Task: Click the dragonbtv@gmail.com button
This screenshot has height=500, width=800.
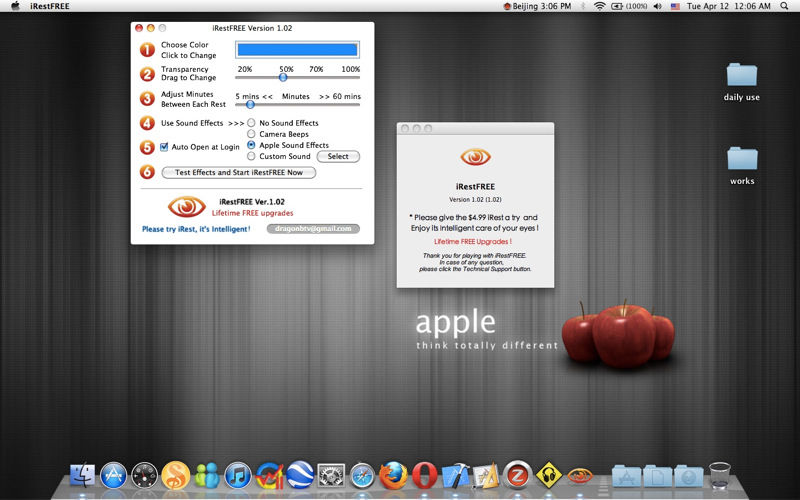Action: tap(313, 229)
